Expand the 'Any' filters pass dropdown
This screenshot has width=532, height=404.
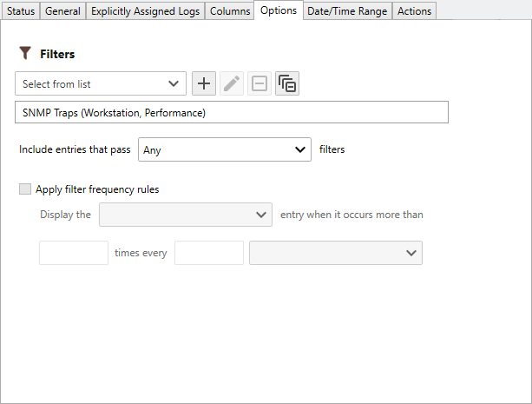coord(224,149)
